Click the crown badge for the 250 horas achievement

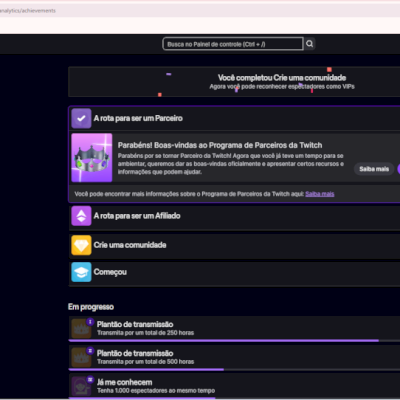pos(81,328)
